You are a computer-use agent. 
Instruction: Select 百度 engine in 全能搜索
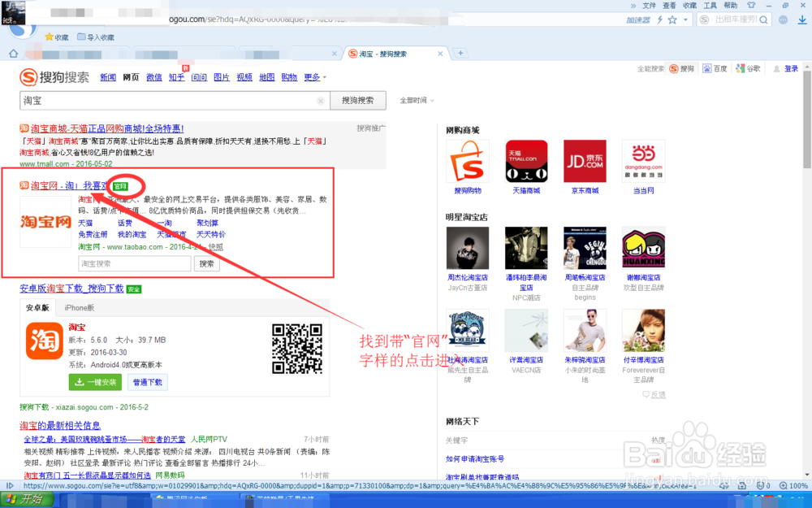[715, 68]
